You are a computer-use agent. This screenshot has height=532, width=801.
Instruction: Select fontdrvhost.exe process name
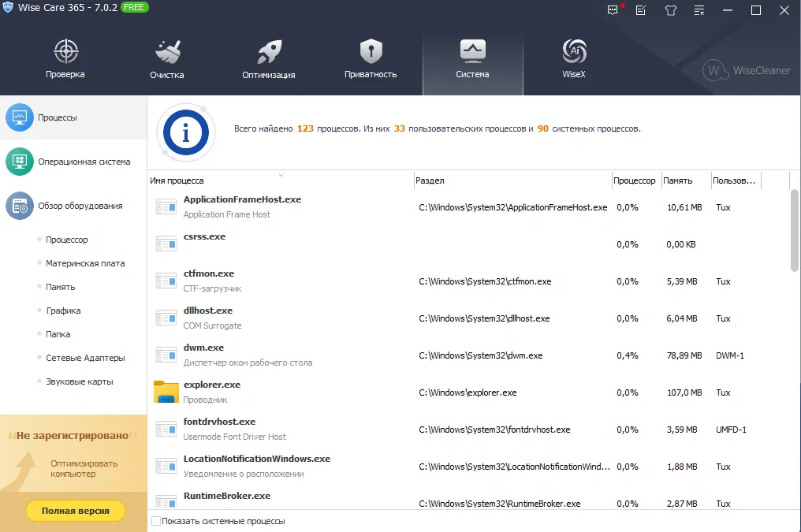coord(219,422)
